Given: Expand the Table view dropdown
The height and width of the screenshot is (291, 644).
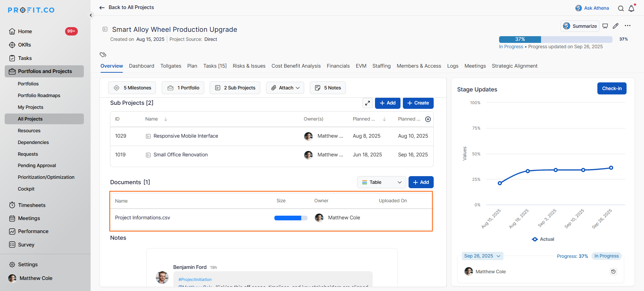Looking at the screenshot, I should pyautogui.click(x=382, y=182).
